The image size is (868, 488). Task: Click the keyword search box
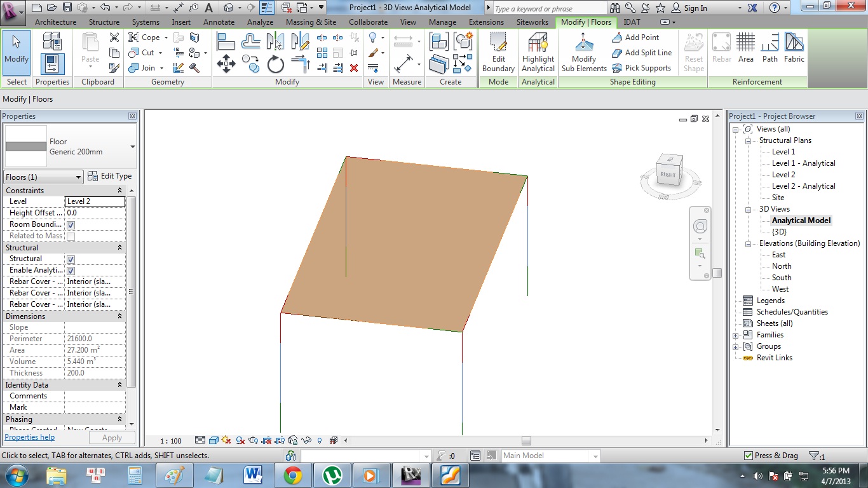coord(548,9)
